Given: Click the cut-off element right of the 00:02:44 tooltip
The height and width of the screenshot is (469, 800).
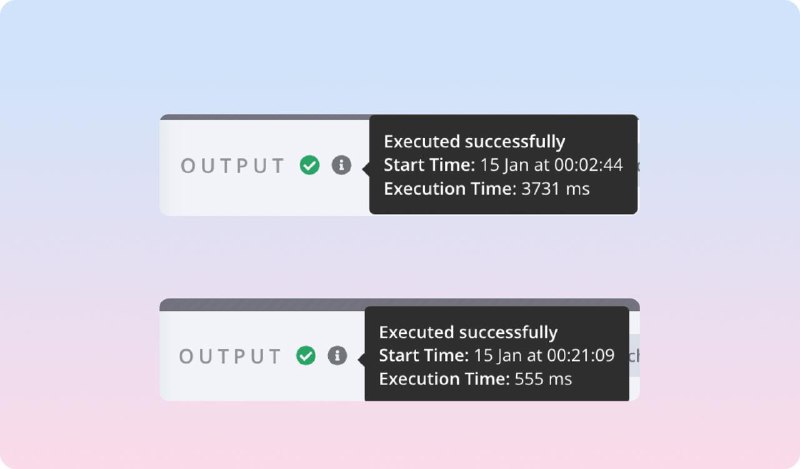Looking at the screenshot, I should pyautogui.click(x=638, y=165).
